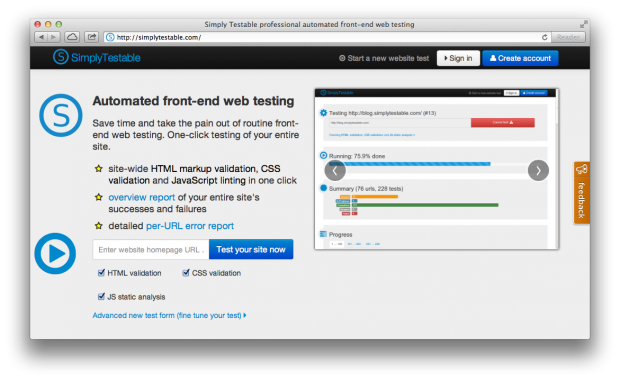This screenshot has height=381, width=620.
Task: Open the Create account button
Action: click(520, 58)
